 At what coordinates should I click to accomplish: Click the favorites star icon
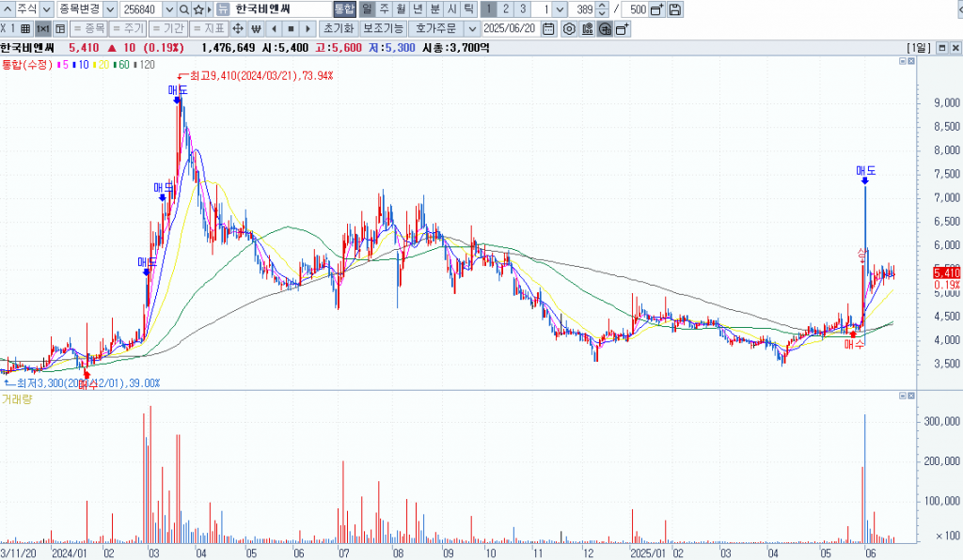click(x=198, y=9)
